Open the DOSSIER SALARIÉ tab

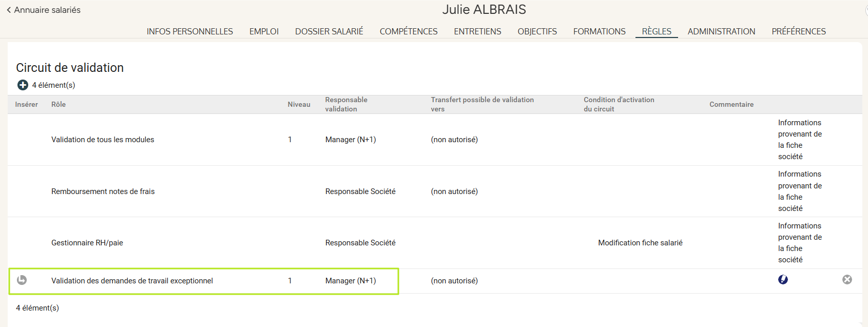tap(329, 31)
